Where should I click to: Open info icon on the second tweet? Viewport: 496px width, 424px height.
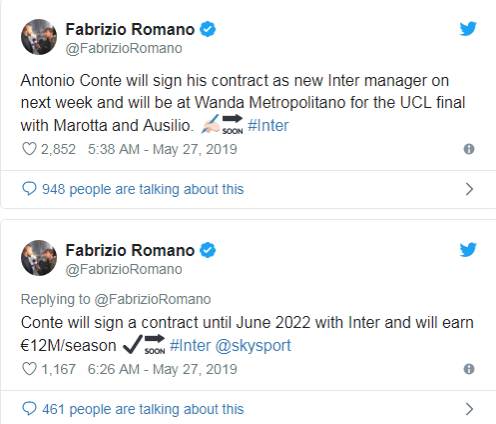click(469, 369)
